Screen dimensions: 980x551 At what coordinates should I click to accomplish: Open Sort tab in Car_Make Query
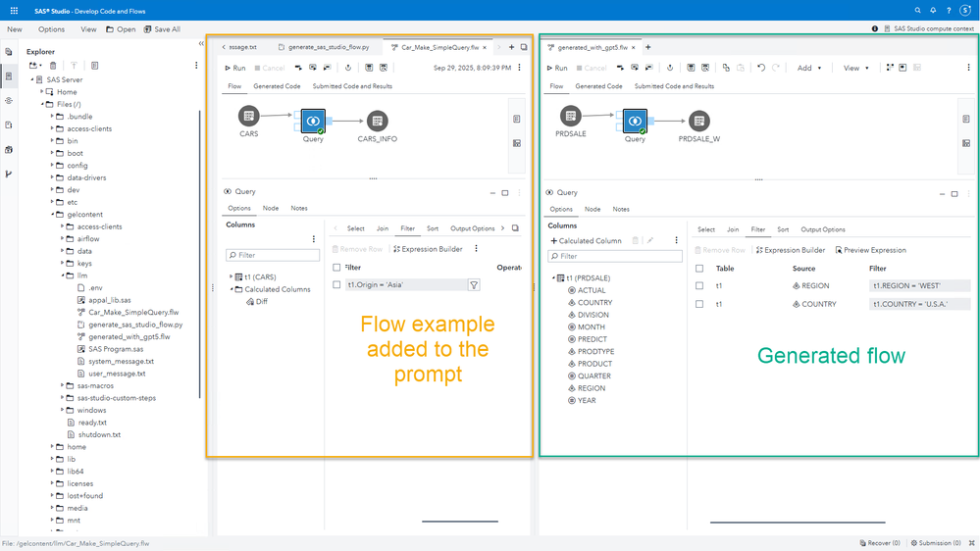pos(433,228)
